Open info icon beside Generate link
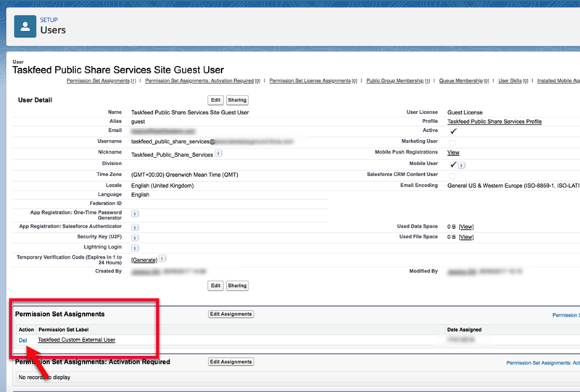This screenshot has width=580, height=392. [162, 259]
